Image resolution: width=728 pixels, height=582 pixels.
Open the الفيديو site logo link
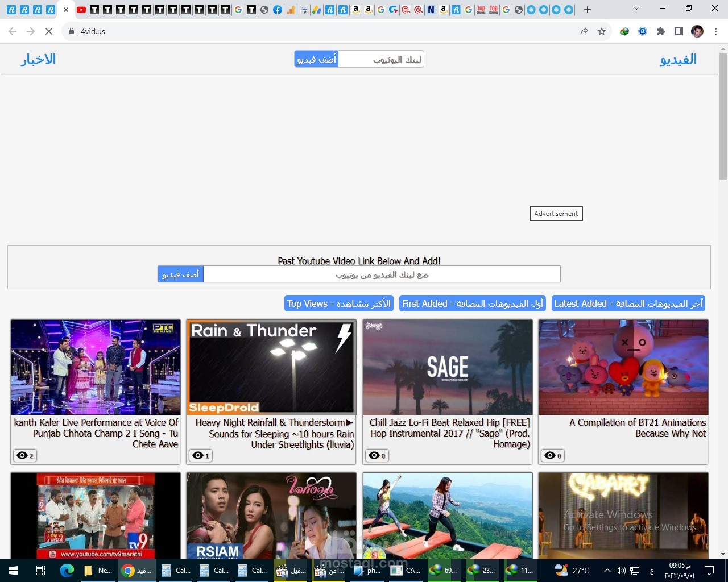tap(678, 59)
